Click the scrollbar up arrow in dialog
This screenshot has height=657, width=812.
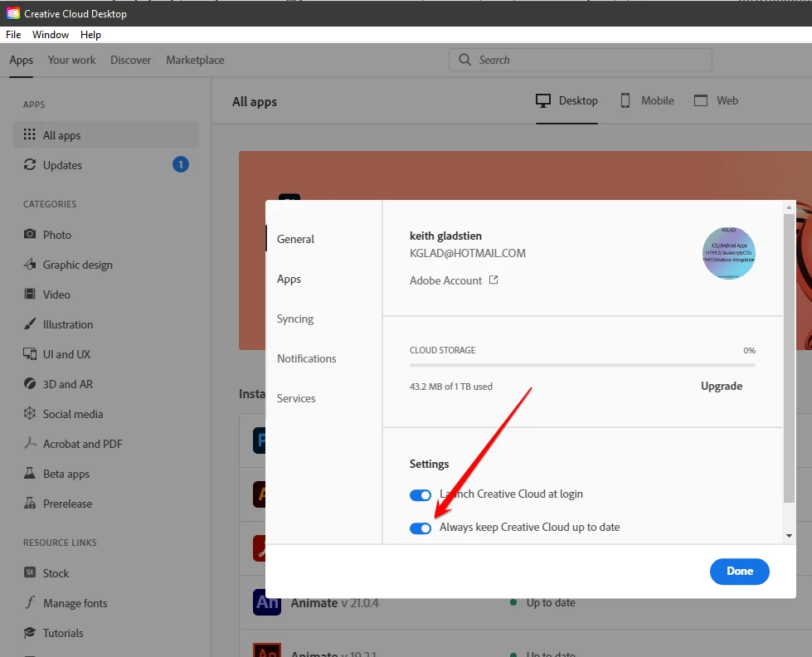click(x=789, y=207)
